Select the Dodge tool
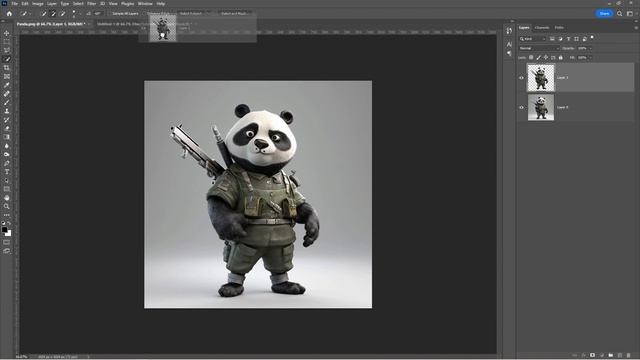The image size is (640, 360). click(x=7, y=154)
